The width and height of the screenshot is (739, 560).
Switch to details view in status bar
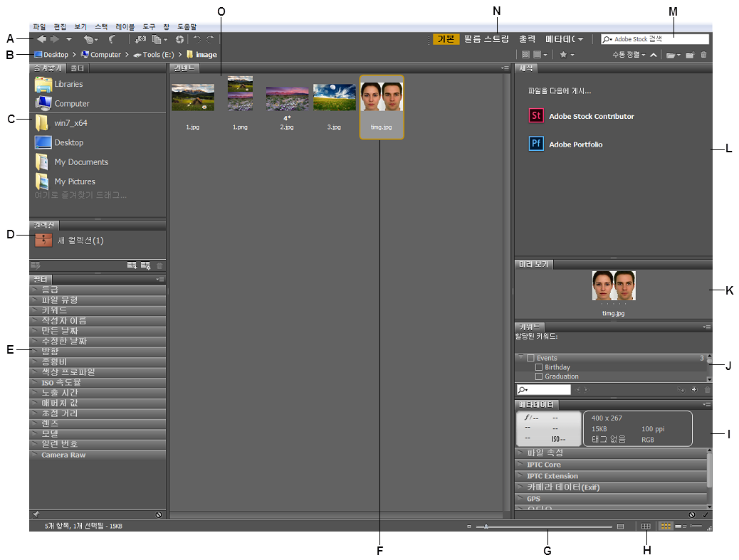click(680, 526)
